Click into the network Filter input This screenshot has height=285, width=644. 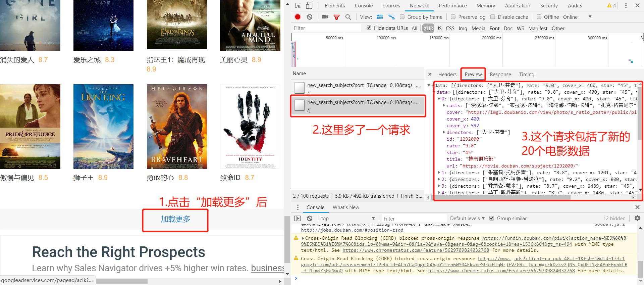pos(326,28)
